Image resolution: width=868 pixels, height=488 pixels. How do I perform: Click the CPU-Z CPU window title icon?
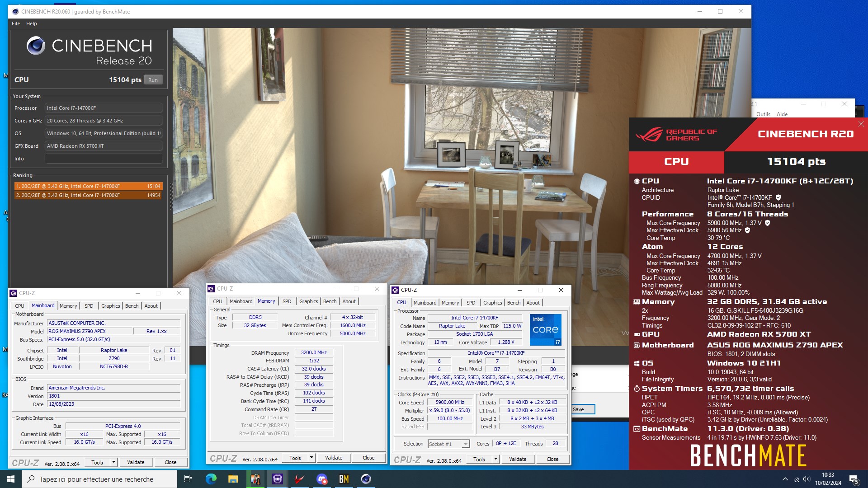click(395, 290)
